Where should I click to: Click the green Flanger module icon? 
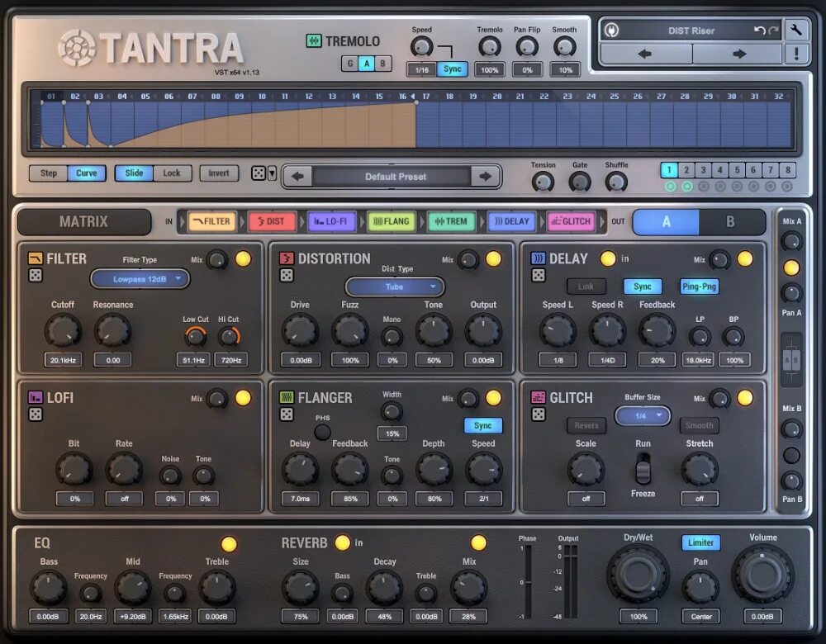(x=287, y=397)
